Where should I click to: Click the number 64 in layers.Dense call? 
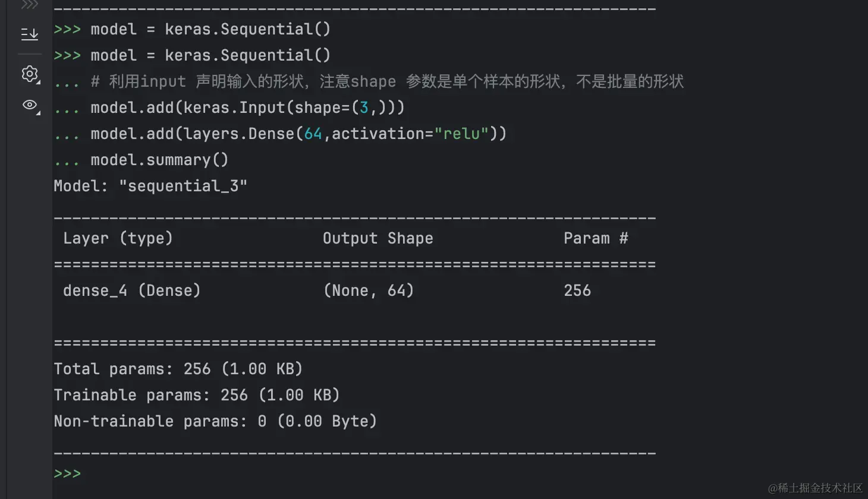313,134
